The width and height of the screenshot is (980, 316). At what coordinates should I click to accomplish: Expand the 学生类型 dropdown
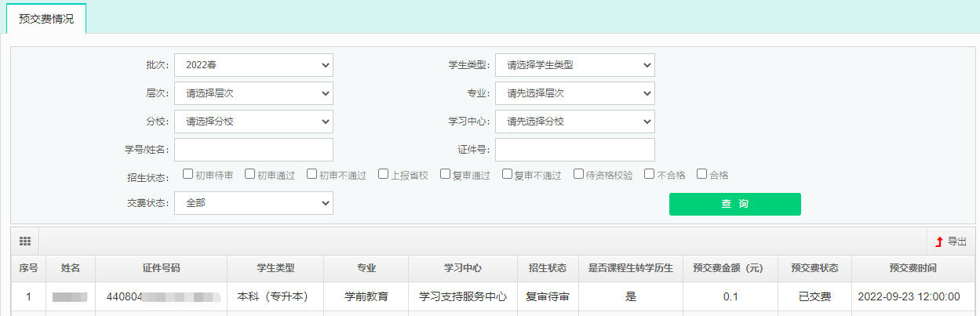(x=574, y=65)
